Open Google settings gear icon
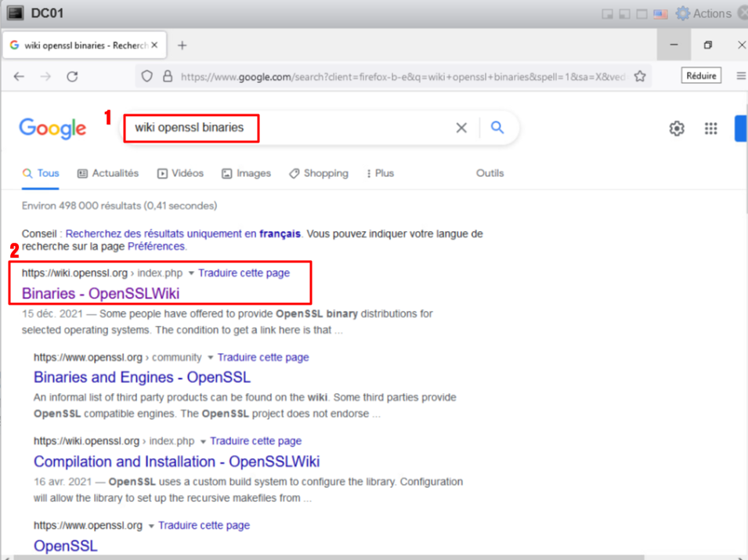748x560 pixels. click(x=677, y=129)
